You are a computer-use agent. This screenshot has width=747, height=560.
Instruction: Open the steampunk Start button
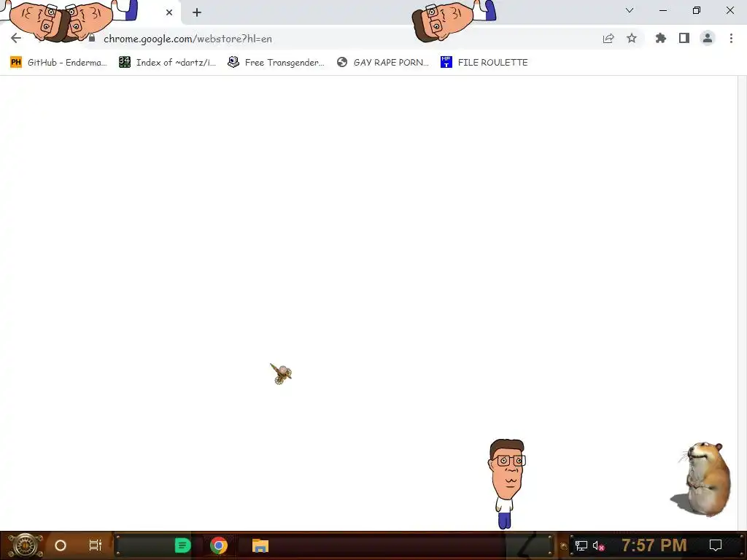(25, 545)
